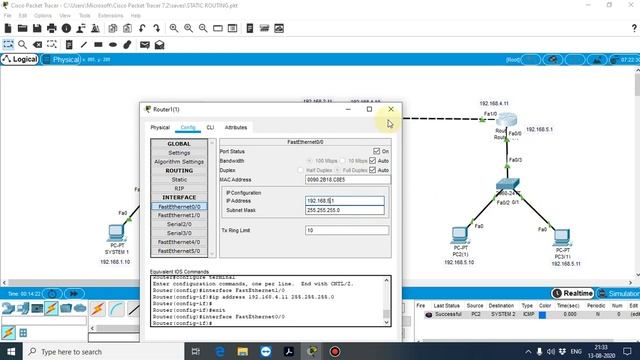Open a file with the folder icon
This screenshot has width=640, height=360.
[22, 28]
